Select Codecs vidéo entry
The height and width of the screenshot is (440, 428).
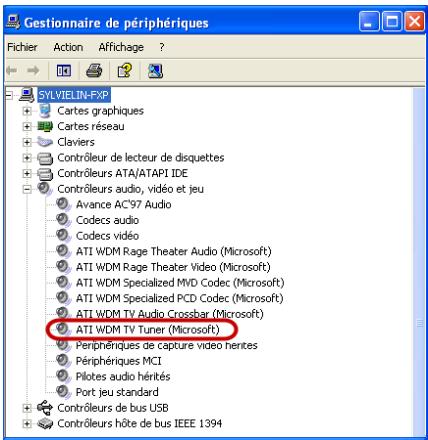coord(107,236)
